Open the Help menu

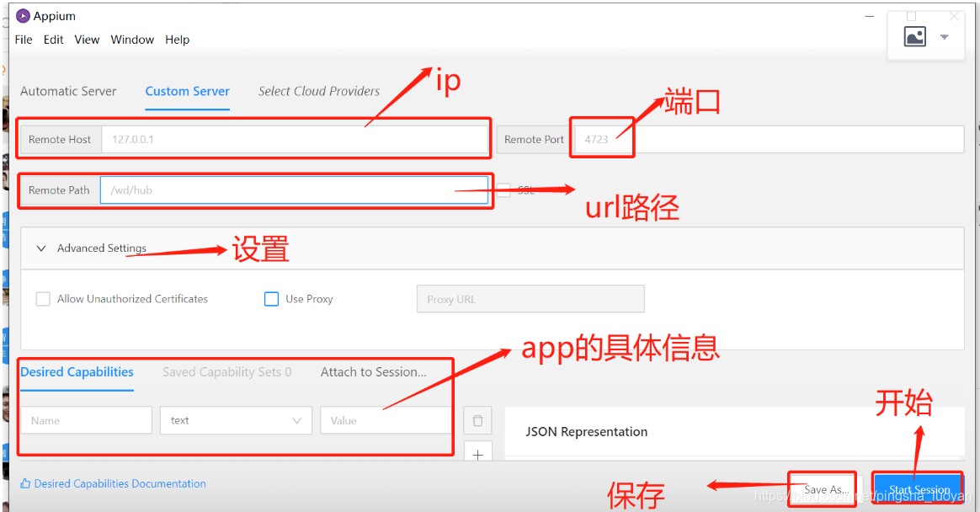tap(177, 40)
